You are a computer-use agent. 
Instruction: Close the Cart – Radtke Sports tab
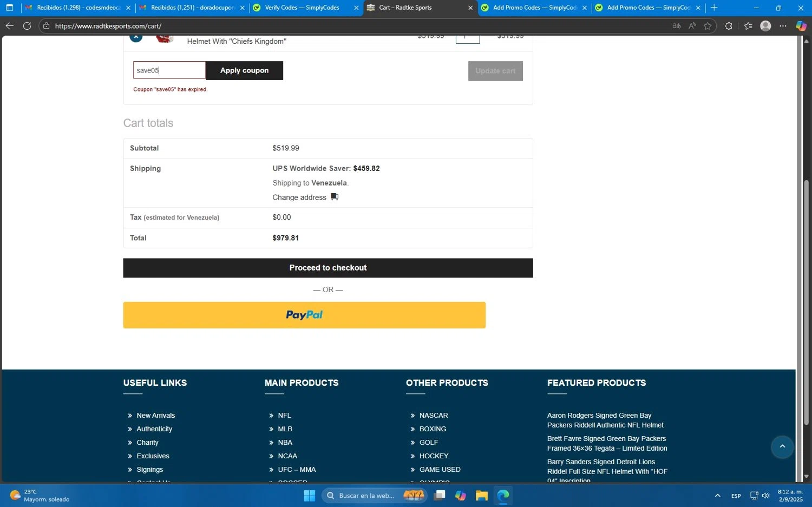click(x=470, y=8)
